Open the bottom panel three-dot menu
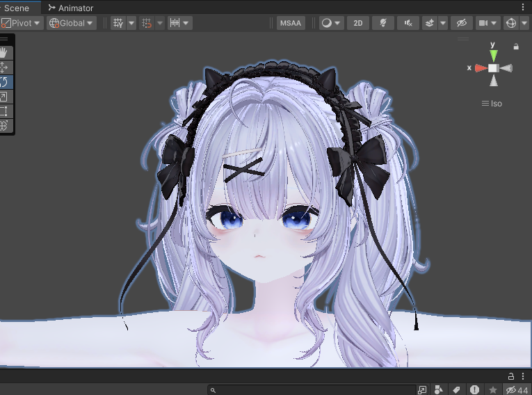Screen dimensions: 532x395 pos(523,376)
